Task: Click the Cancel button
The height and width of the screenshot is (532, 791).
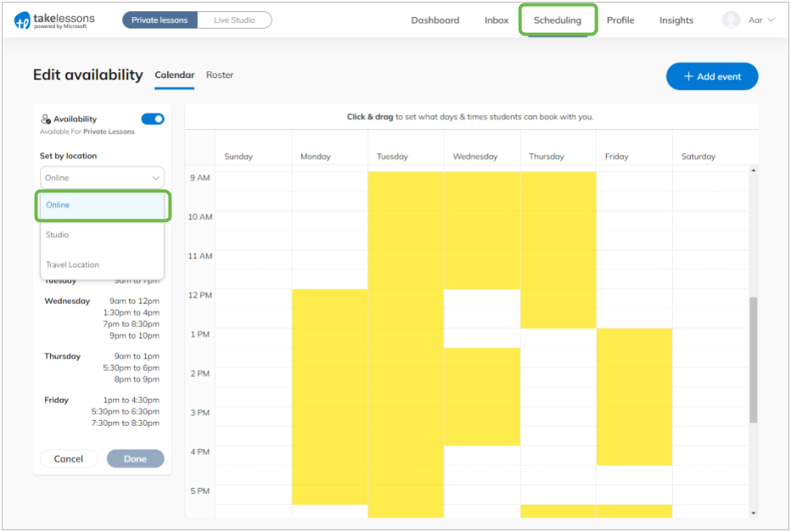Action: (69, 459)
